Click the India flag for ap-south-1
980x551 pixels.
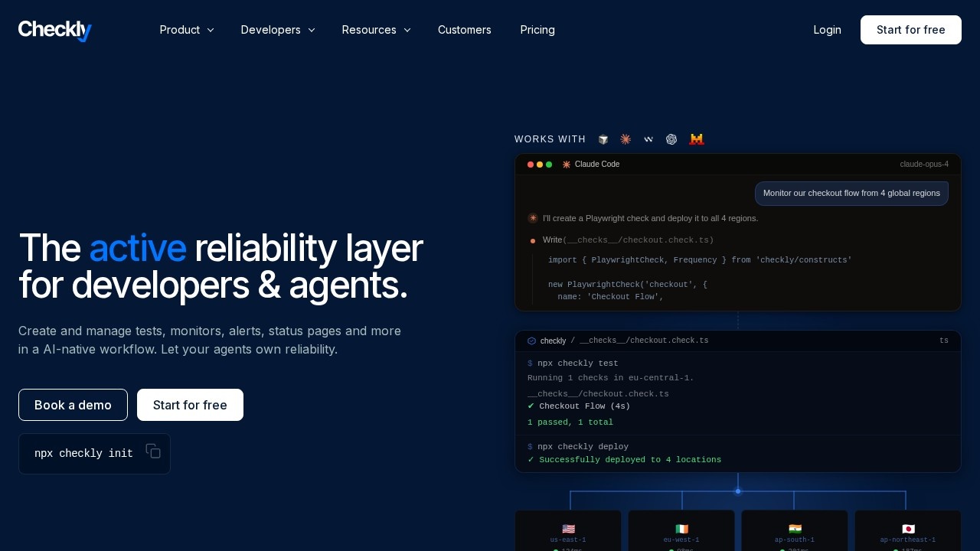click(795, 529)
